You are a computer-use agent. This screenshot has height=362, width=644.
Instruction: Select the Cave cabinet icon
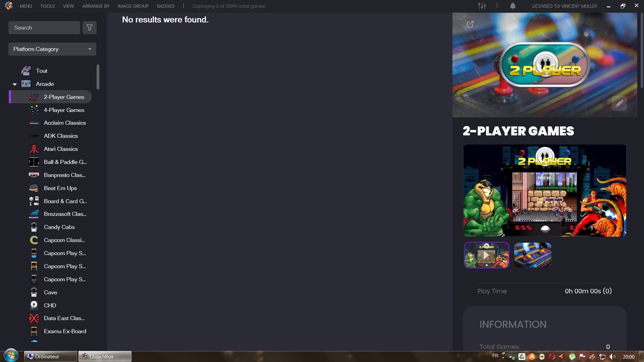34,292
